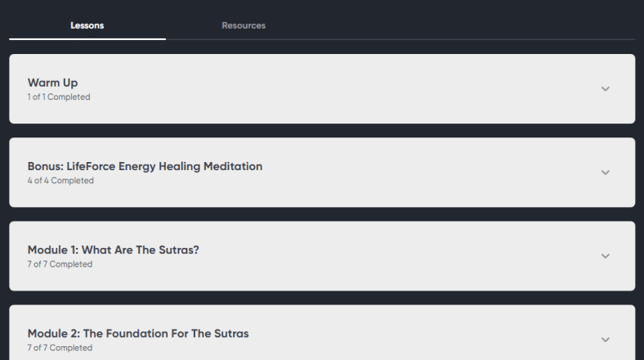Open Module 2: The Foundation For The Sutras
The width and height of the screenshot is (644, 360).
(138, 333)
